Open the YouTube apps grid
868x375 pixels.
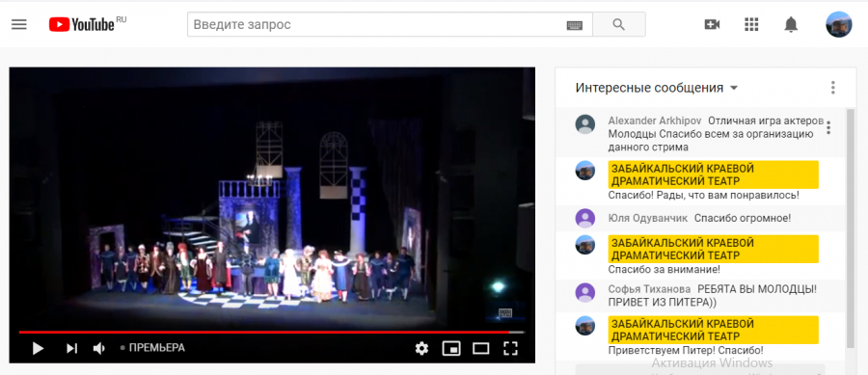tap(751, 24)
